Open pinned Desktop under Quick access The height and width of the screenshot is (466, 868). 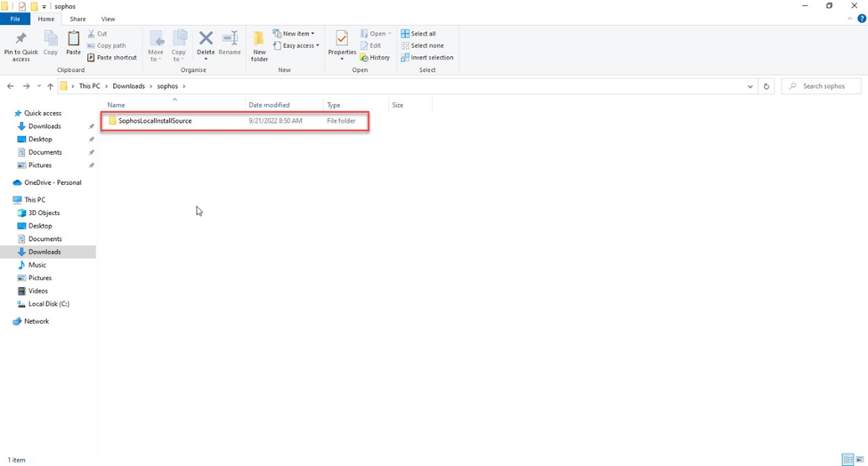pyautogui.click(x=40, y=140)
